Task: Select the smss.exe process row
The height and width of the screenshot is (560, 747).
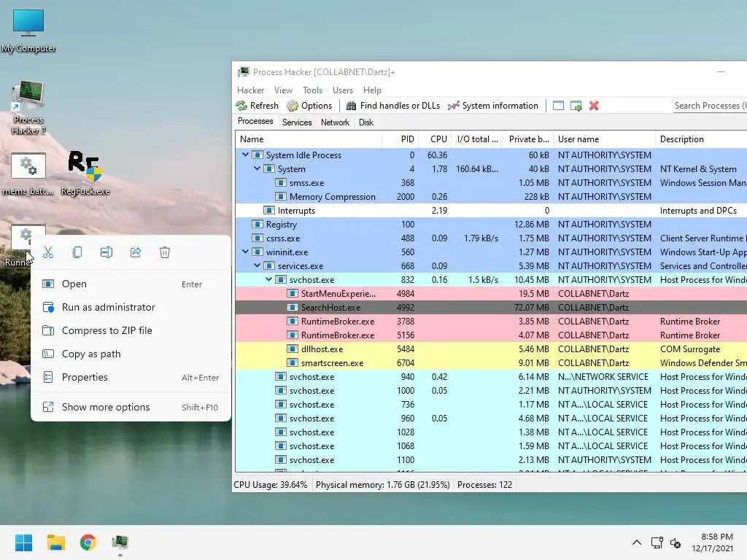Action: pyautogui.click(x=491, y=183)
